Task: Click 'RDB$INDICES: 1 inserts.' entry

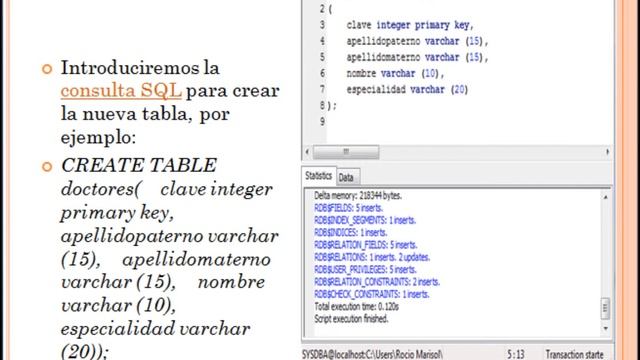Action: pyautogui.click(x=351, y=233)
